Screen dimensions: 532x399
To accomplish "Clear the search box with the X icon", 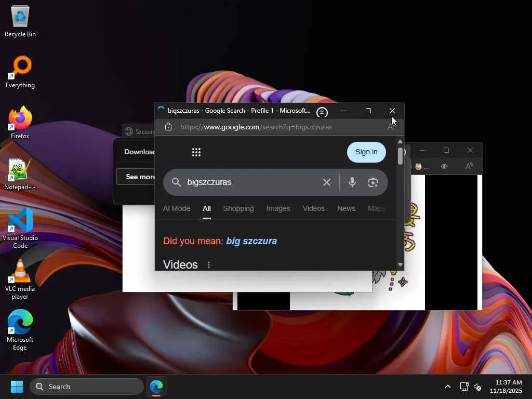I will click(327, 182).
